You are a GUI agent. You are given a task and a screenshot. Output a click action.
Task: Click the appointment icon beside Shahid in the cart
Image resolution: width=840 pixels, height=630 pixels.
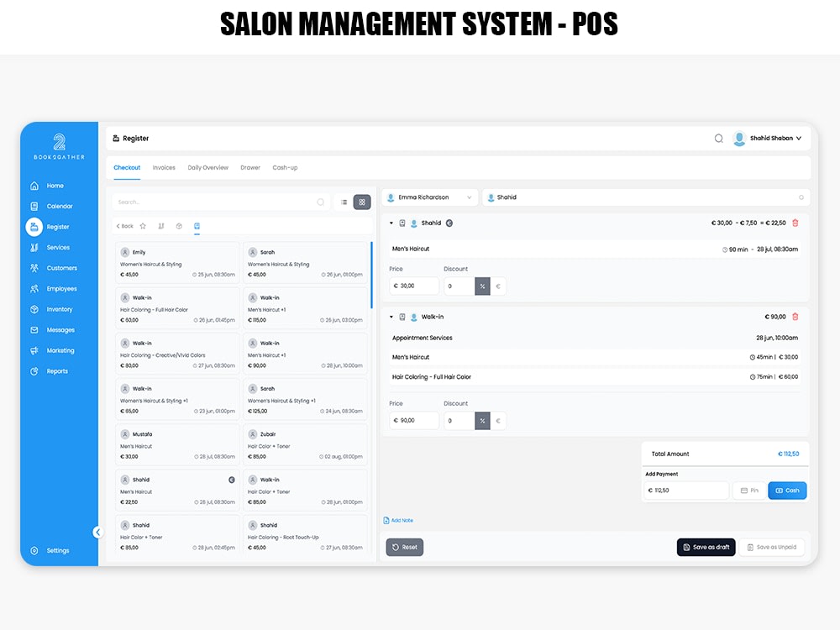(x=402, y=223)
